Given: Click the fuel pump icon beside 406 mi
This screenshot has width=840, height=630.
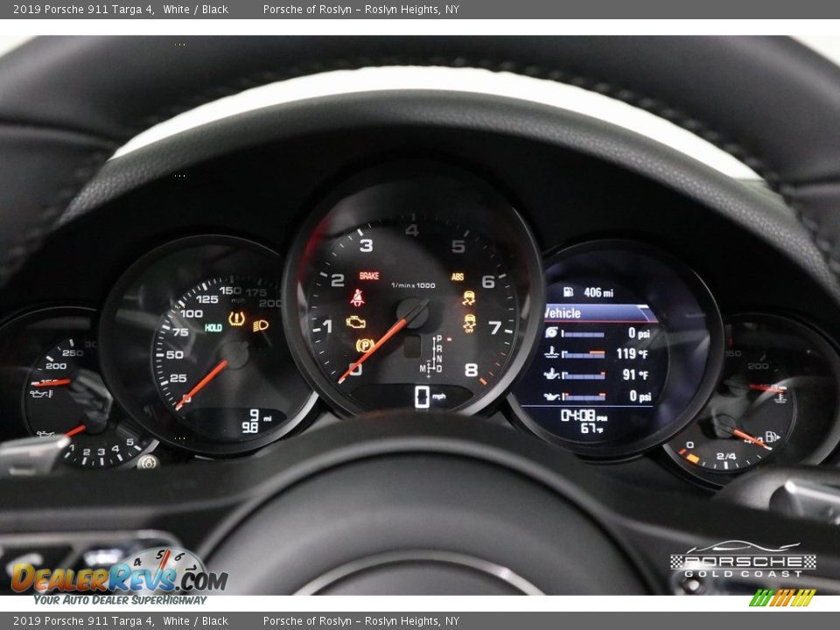Looking at the screenshot, I should tap(568, 291).
